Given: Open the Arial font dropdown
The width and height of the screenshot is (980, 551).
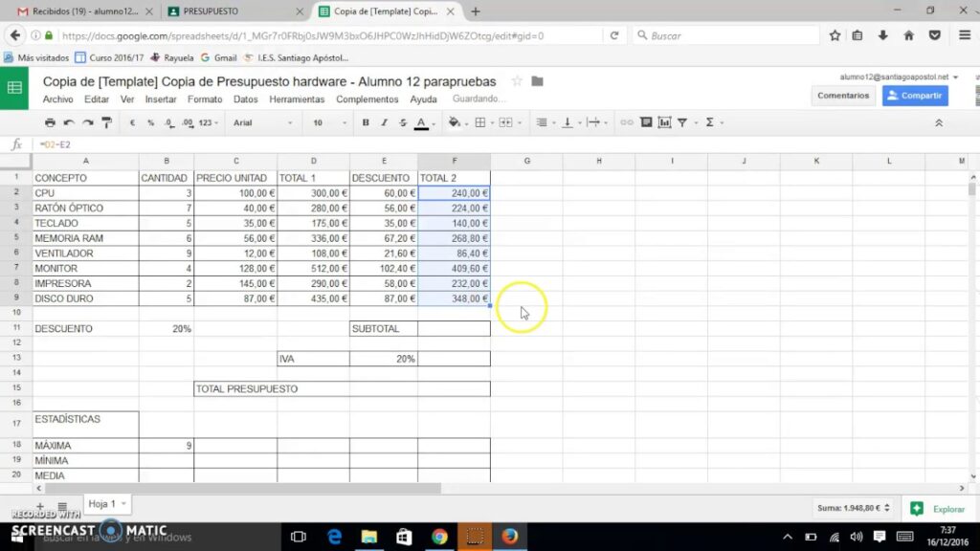Looking at the screenshot, I should 262,123.
